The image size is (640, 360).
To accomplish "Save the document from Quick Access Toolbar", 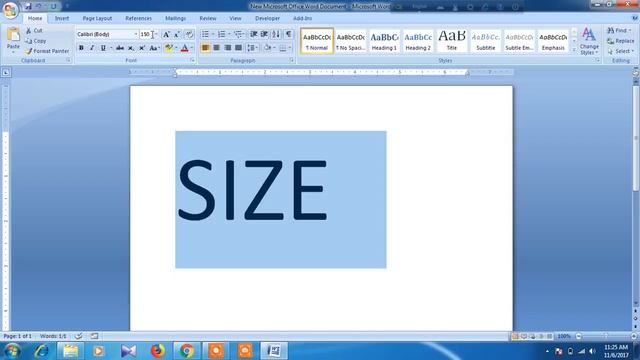I will coord(28,7).
